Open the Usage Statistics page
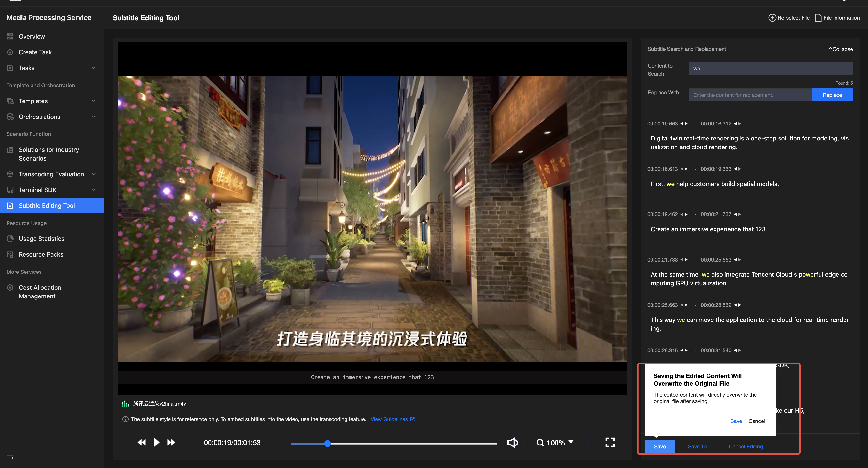The image size is (868, 468). pyautogui.click(x=41, y=239)
